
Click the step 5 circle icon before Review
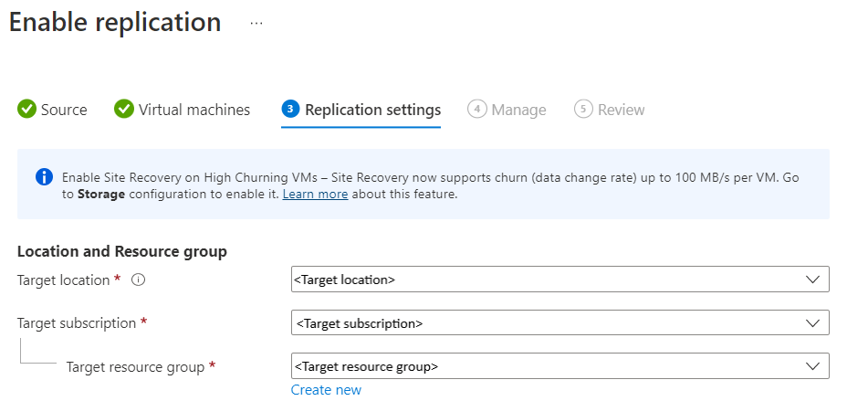[x=583, y=110]
